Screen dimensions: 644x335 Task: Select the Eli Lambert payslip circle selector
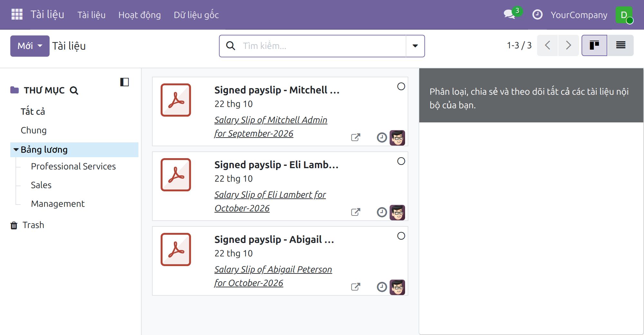pyautogui.click(x=401, y=161)
